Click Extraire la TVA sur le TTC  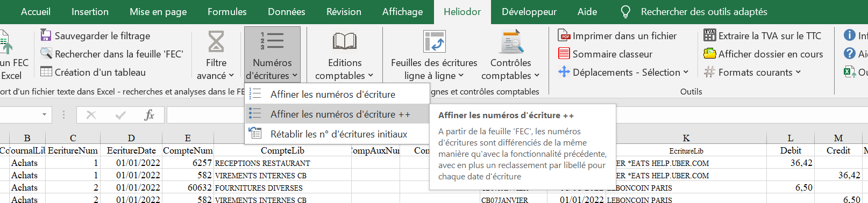(763, 35)
